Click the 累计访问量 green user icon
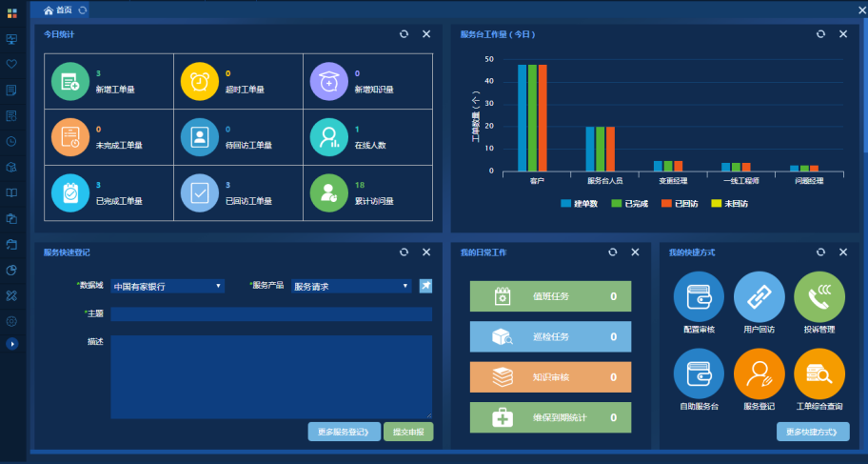The width and height of the screenshot is (868, 464). [328, 192]
